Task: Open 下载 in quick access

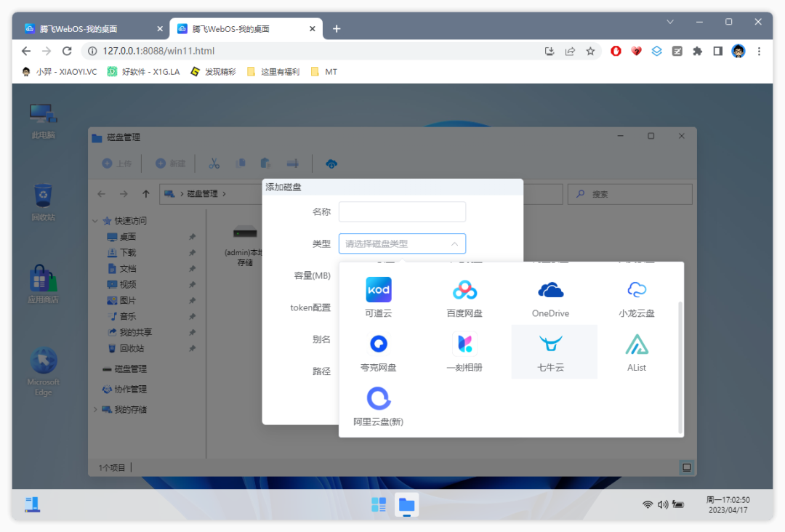Action: coord(127,253)
